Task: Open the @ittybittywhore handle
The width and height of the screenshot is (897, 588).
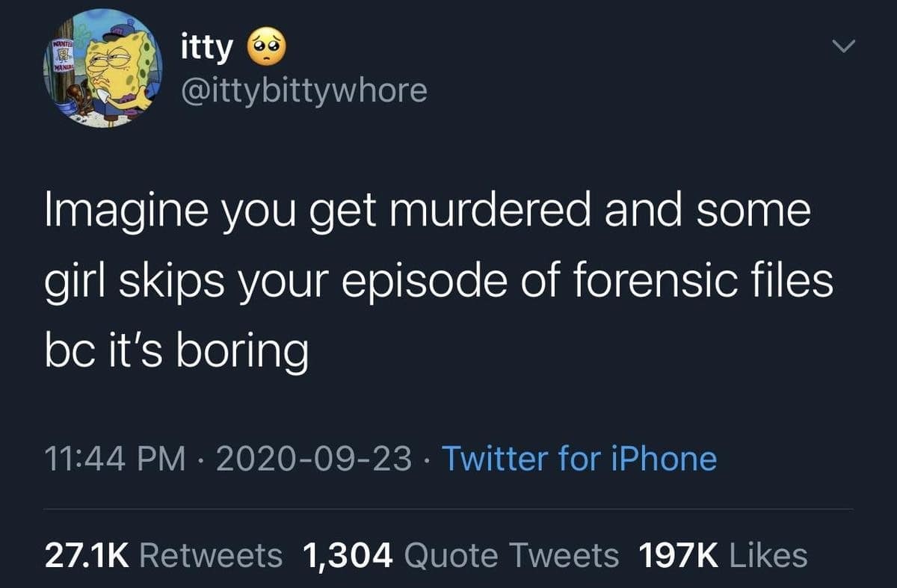Action: click(x=304, y=91)
